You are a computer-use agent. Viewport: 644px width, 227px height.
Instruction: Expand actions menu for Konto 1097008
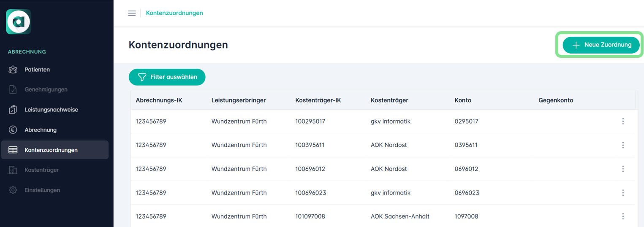623,216
